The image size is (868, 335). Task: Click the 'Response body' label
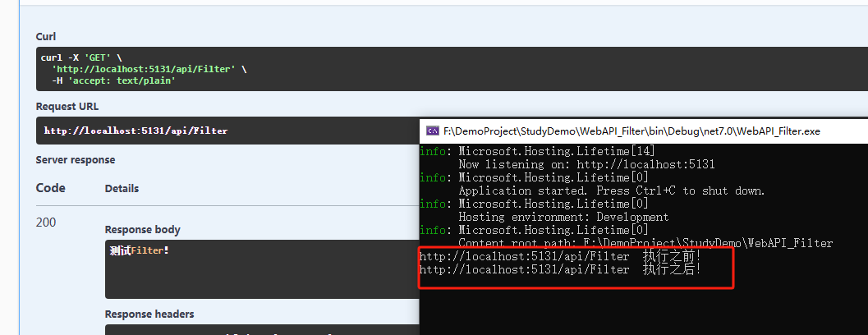coord(142,229)
